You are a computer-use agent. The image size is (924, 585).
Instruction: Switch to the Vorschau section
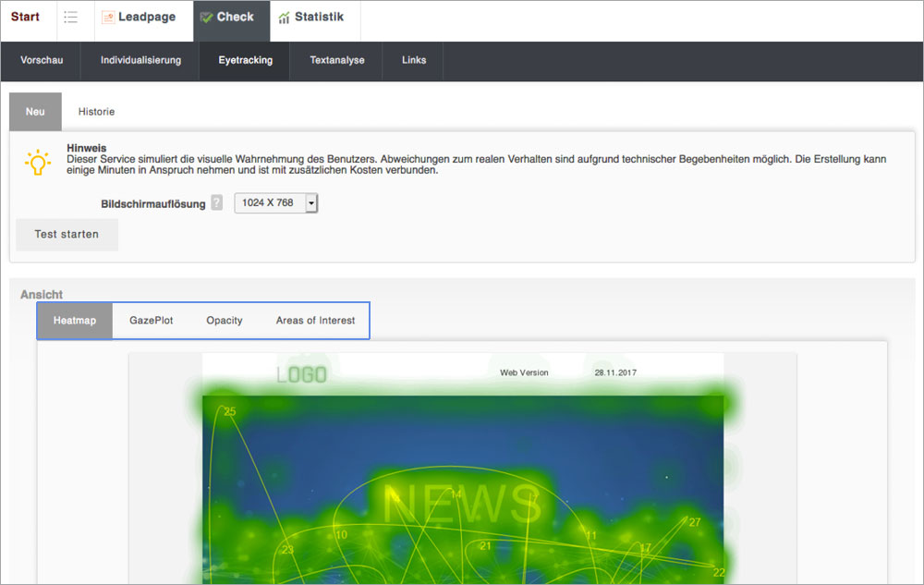point(42,61)
